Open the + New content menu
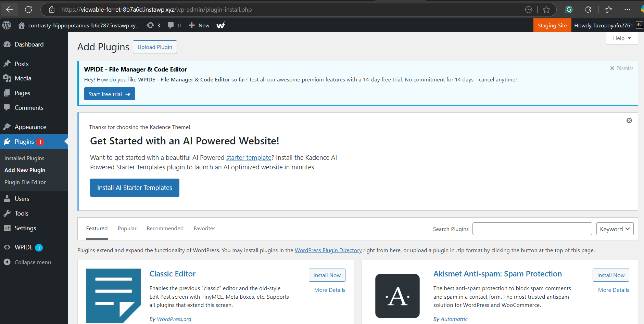This screenshot has height=324, width=644. click(x=199, y=25)
